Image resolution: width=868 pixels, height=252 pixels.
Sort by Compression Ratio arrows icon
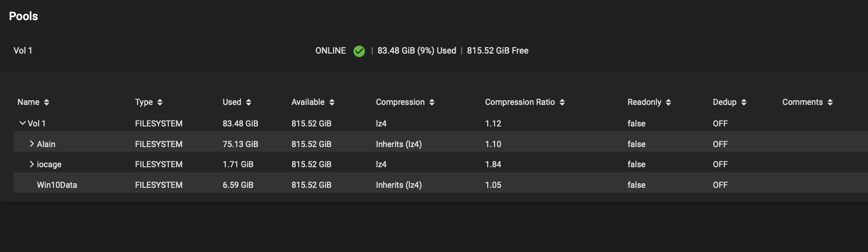562,103
